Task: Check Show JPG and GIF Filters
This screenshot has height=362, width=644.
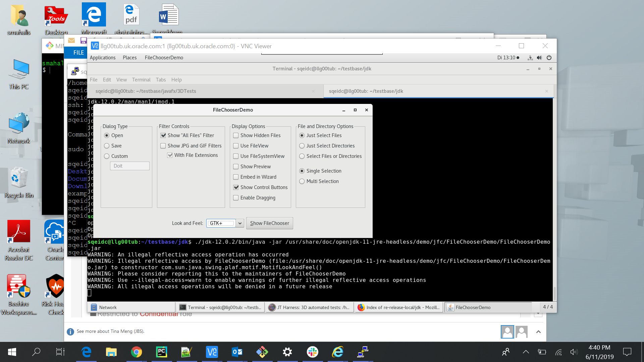Action: [x=163, y=146]
